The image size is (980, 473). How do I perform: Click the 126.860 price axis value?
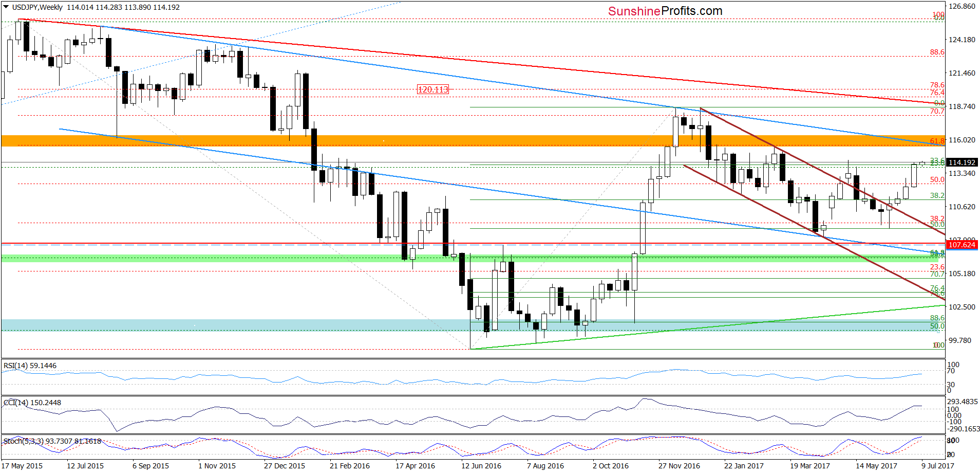tap(962, 6)
